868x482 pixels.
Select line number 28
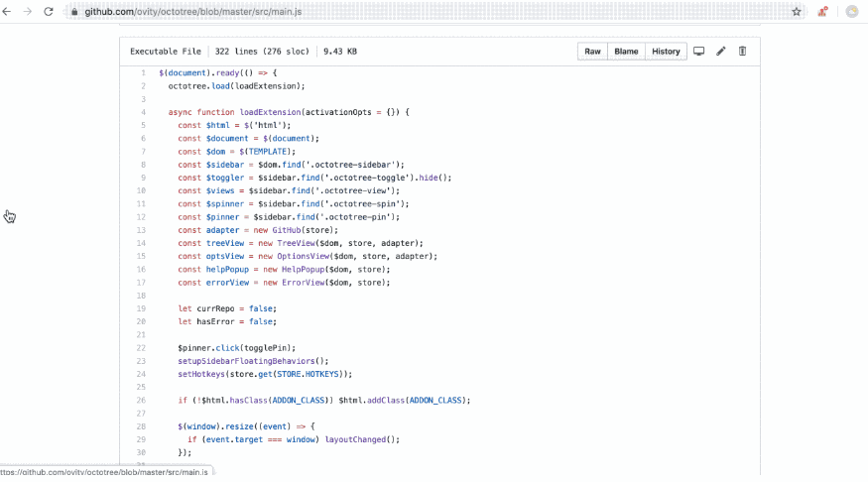coord(141,426)
